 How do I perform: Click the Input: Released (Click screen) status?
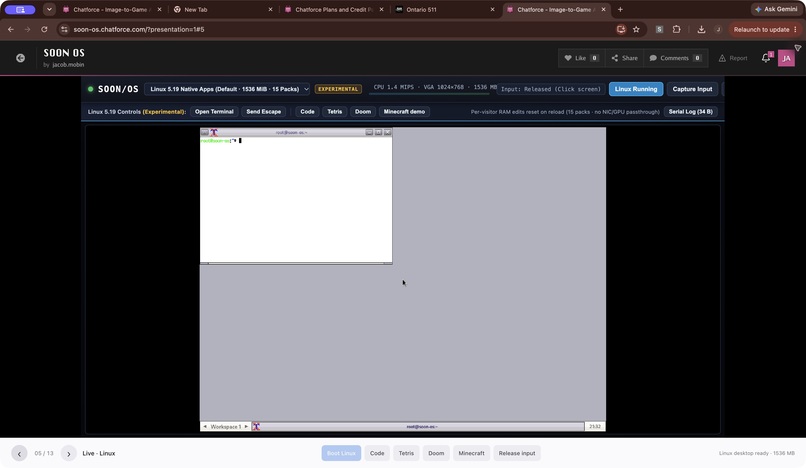tap(551, 89)
